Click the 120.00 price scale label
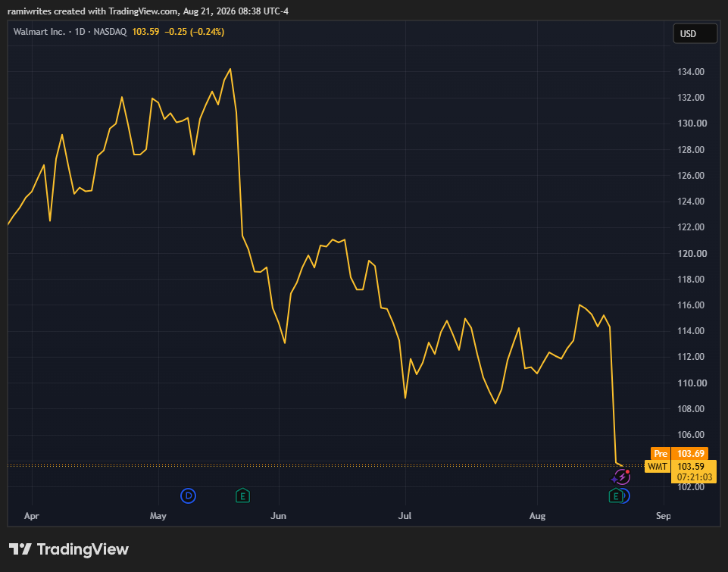728x572 pixels. [x=692, y=253]
